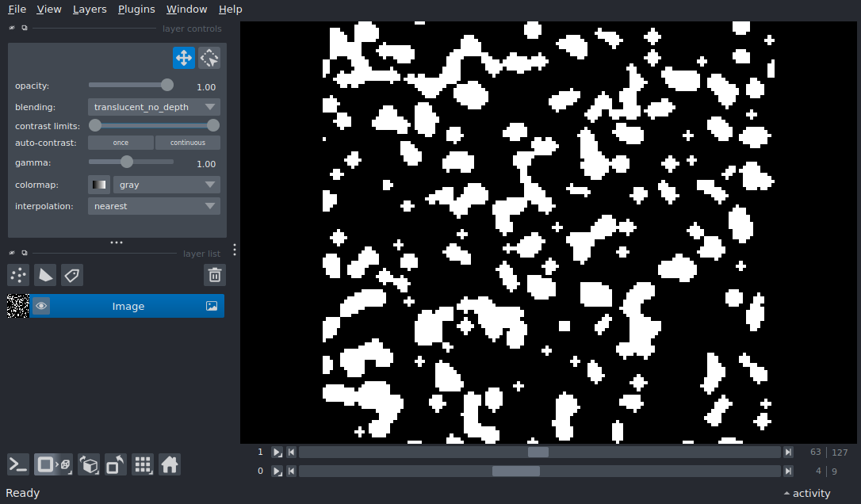
Task: Reset view with home icon
Action: coord(170,465)
